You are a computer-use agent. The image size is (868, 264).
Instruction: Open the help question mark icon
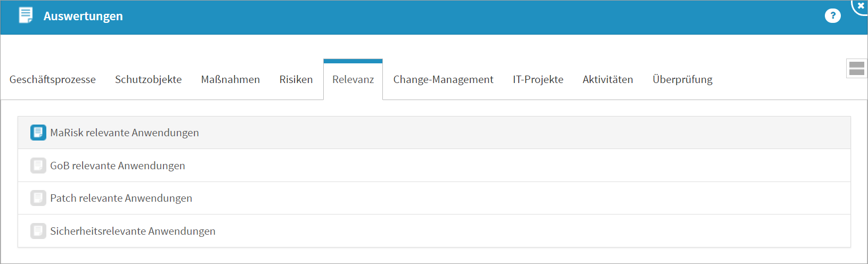(832, 16)
